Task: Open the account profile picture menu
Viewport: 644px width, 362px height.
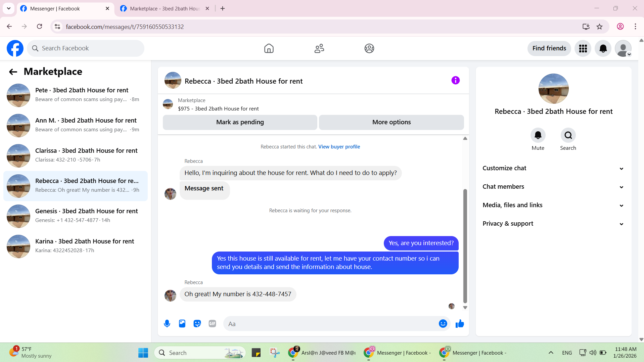Action: [623, 48]
